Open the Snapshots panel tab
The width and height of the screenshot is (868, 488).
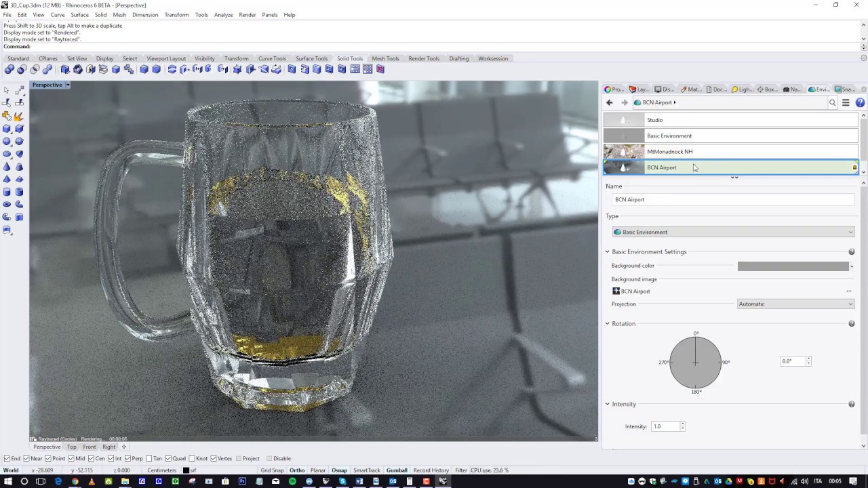click(x=845, y=89)
